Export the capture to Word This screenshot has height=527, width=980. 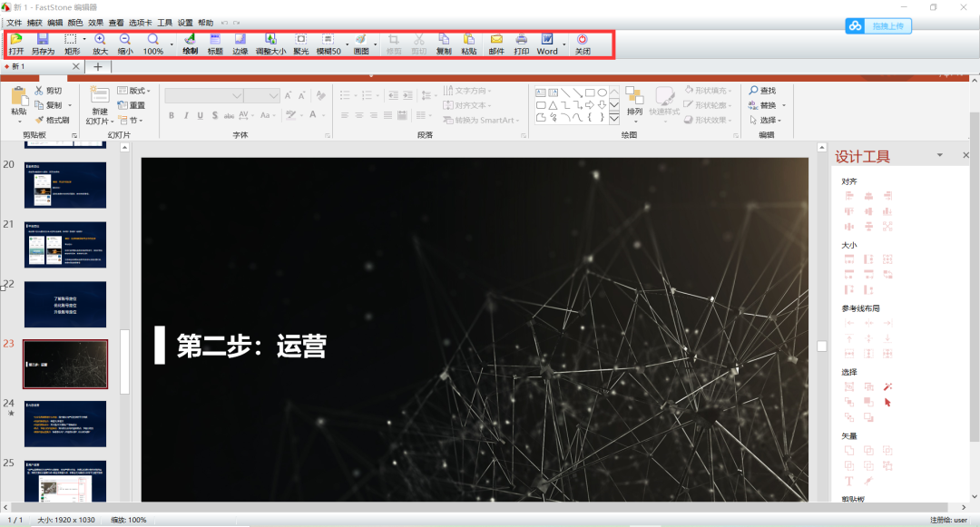[x=546, y=42]
